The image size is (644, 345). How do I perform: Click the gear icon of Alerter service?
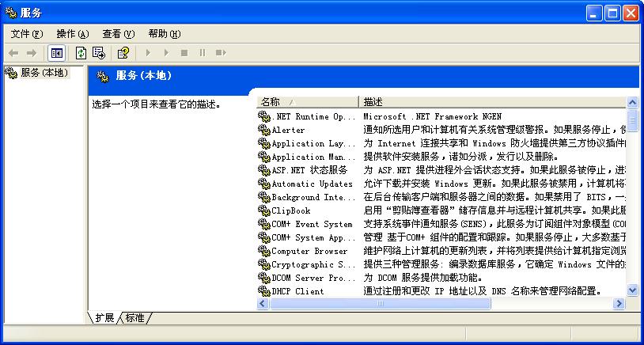click(263, 130)
